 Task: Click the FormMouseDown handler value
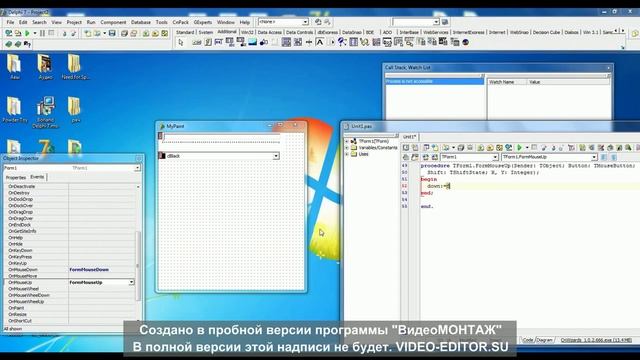click(89, 270)
